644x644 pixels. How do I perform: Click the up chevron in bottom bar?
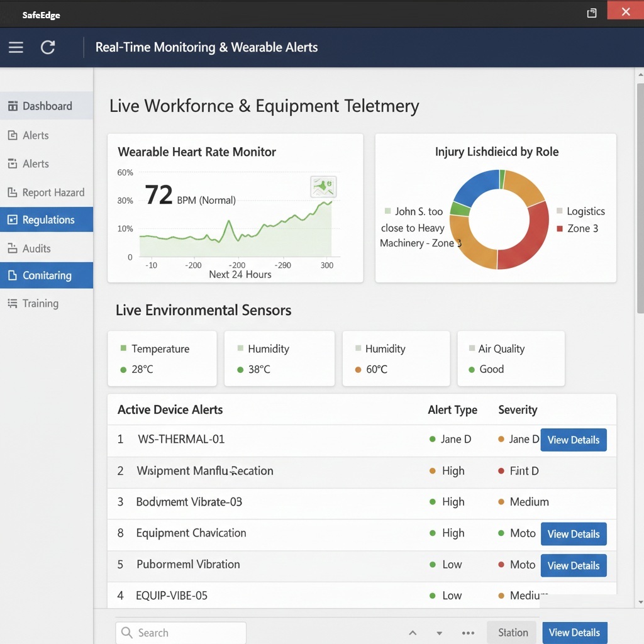pyautogui.click(x=413, y=633)
